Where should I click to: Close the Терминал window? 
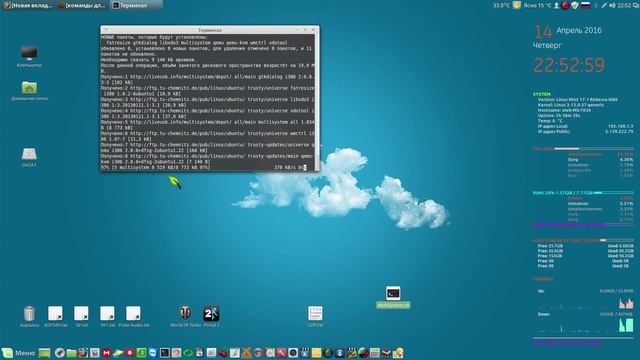313,30
